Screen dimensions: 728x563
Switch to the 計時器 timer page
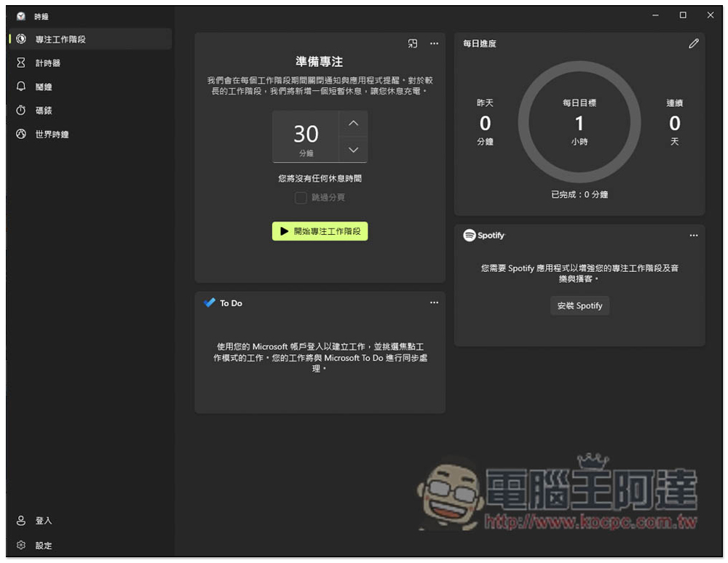pos(90,63)
